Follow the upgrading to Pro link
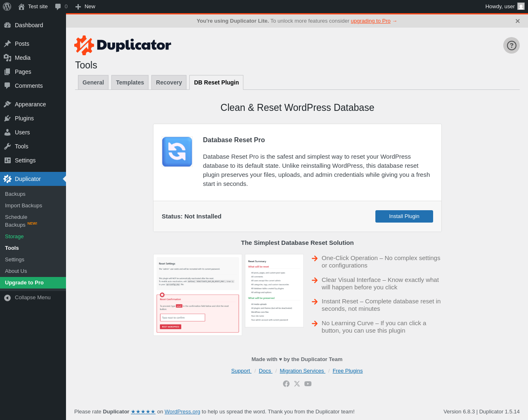 click(370, 21)
